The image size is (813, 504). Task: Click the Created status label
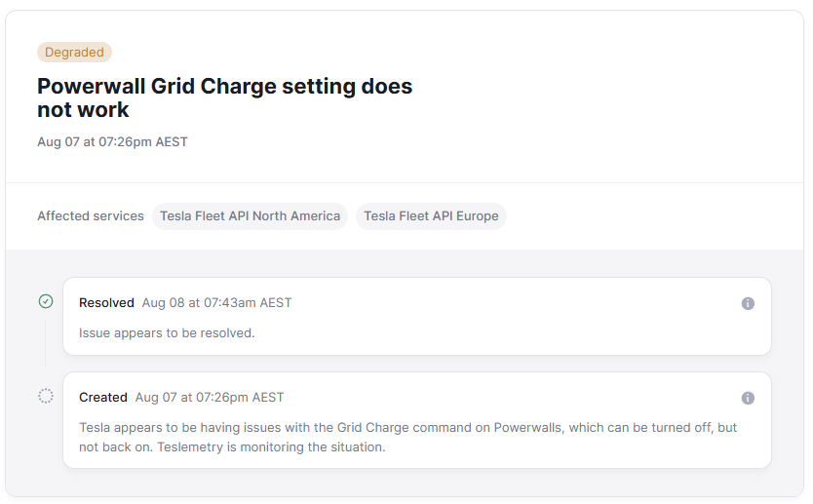(103, 398)
